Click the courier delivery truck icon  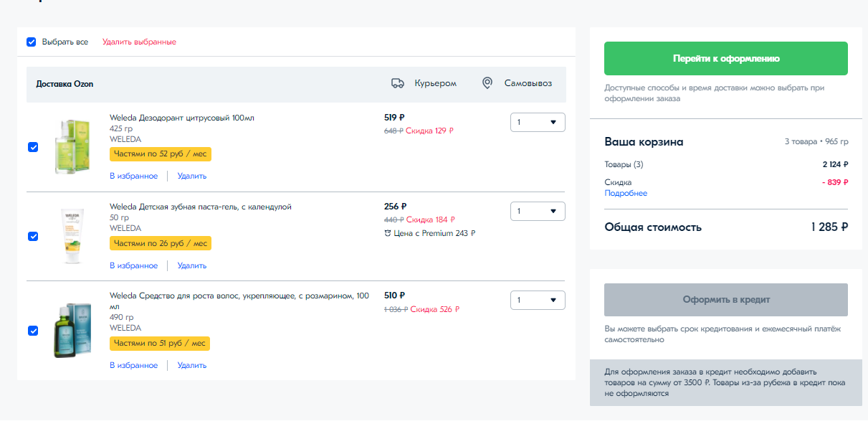click(398, 83)
